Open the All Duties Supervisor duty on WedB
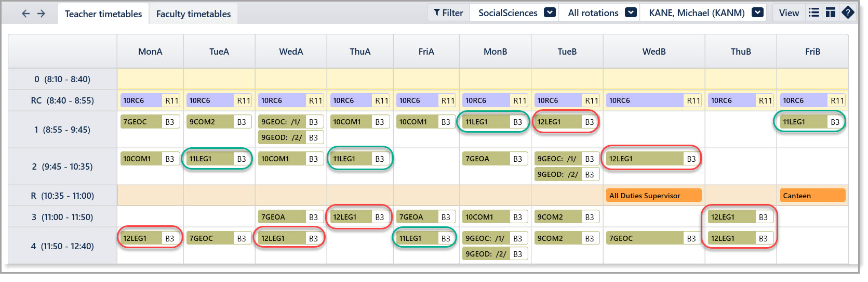The image size is (868, 282). [x=654, y=196]
